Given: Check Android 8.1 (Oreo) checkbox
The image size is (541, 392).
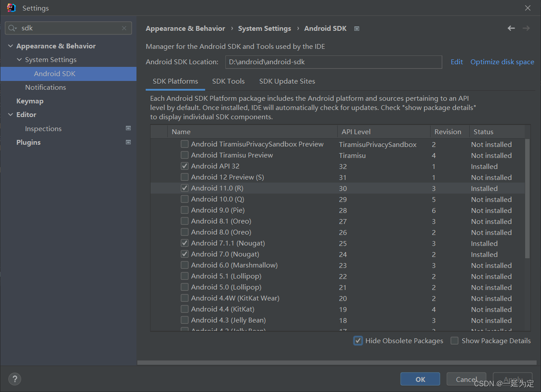Looking at the screenshot, I should coord(185,221).
